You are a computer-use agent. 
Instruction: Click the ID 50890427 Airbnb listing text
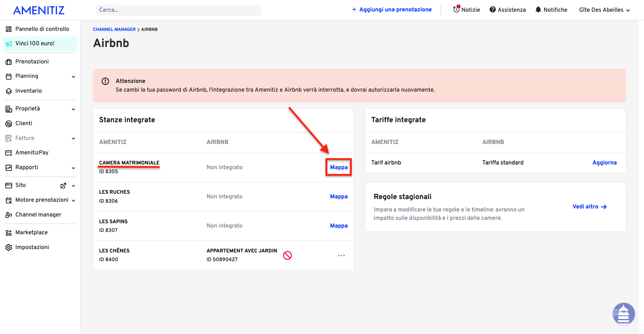tap(222, 259)
